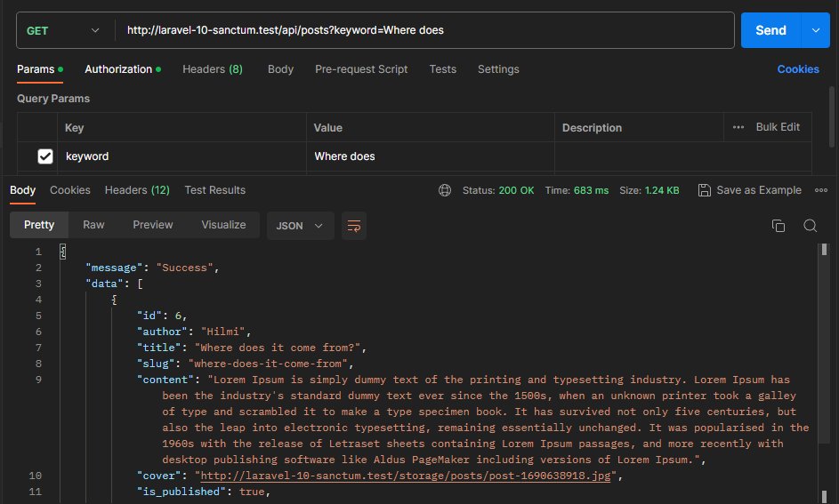This screenshot has width=839, height=504.
Task: Open the Send button's dropdown arrow
Action: [x=816, y=30]
